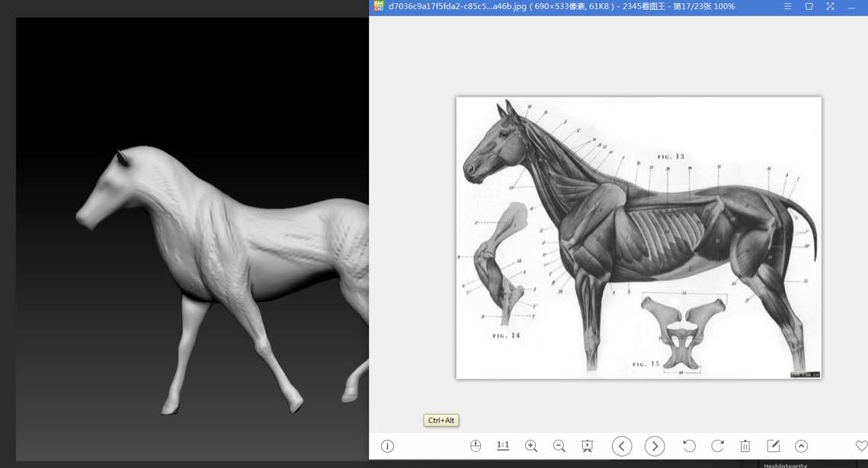Open the skin (shirt) icon in title bar

[x=809, y=7]
